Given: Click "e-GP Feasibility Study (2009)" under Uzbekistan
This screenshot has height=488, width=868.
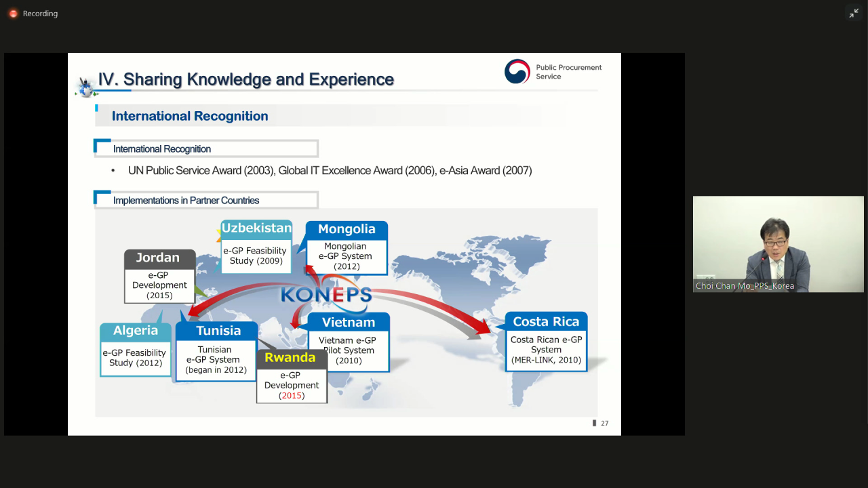Looking at the screenshot, I should 255,256.
